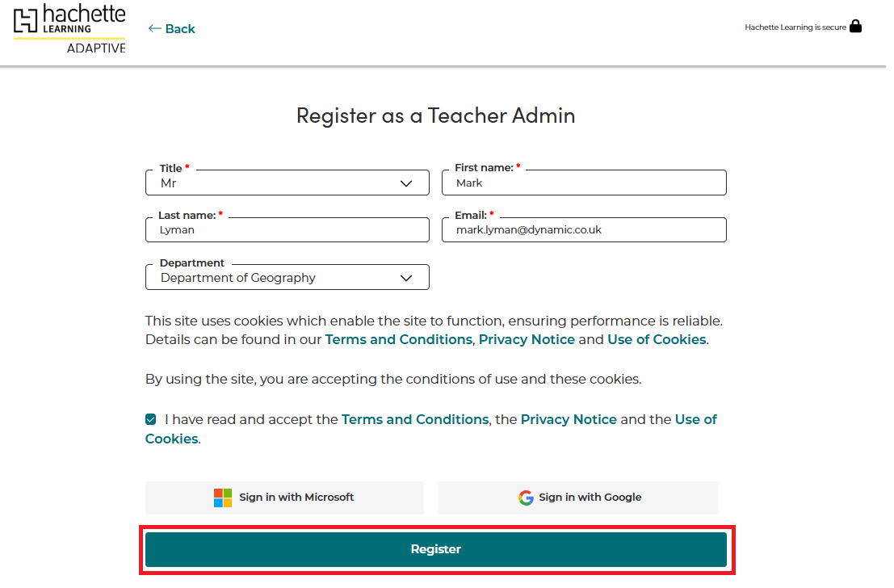
Task: Focus the Last name field
Action: pyautogui.click(x=287, y=230)
